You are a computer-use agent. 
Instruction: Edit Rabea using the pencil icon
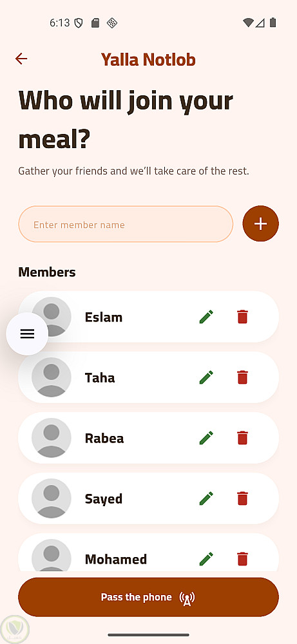[206, 438]
